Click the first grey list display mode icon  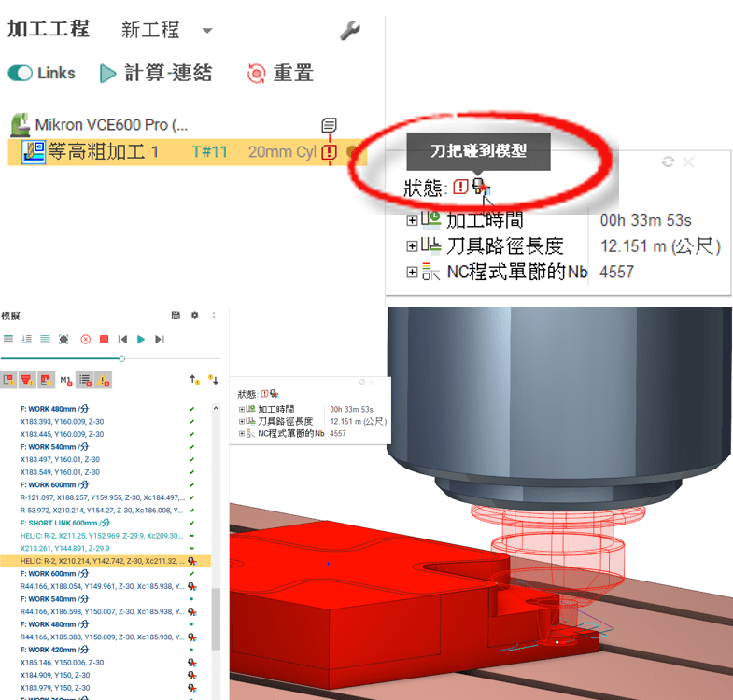coord(8,339)
